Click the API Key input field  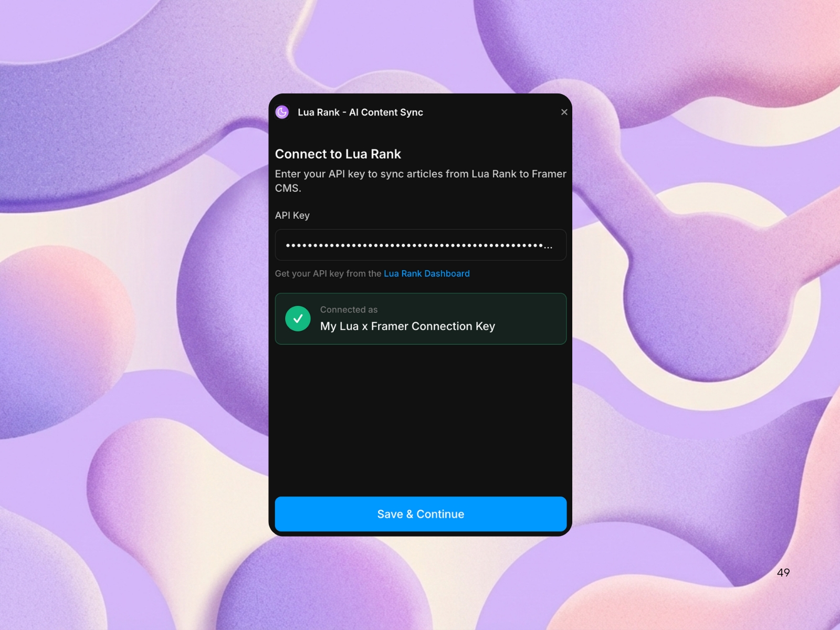click(420, 245)
